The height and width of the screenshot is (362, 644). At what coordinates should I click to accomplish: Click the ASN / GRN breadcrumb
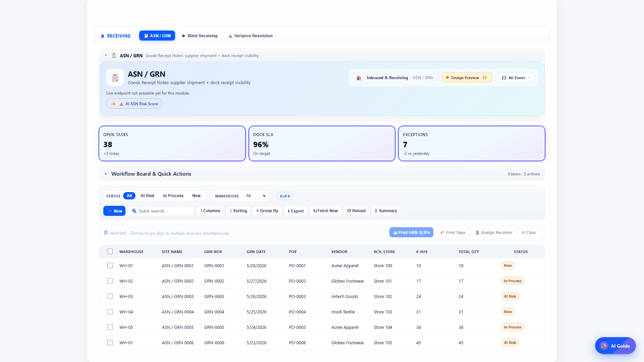click(423, 78)
